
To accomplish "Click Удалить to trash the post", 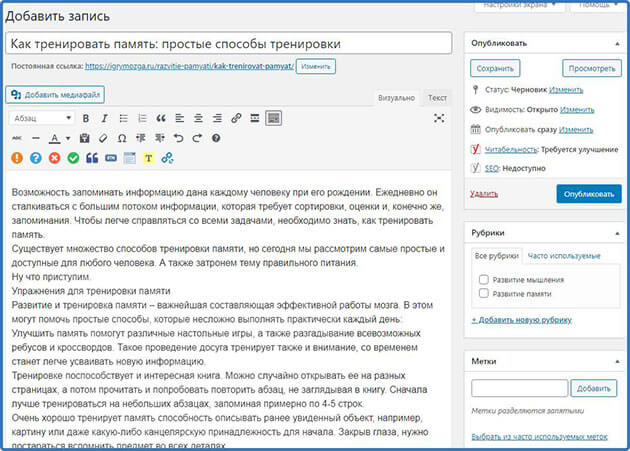I will [x=484, y=194].
